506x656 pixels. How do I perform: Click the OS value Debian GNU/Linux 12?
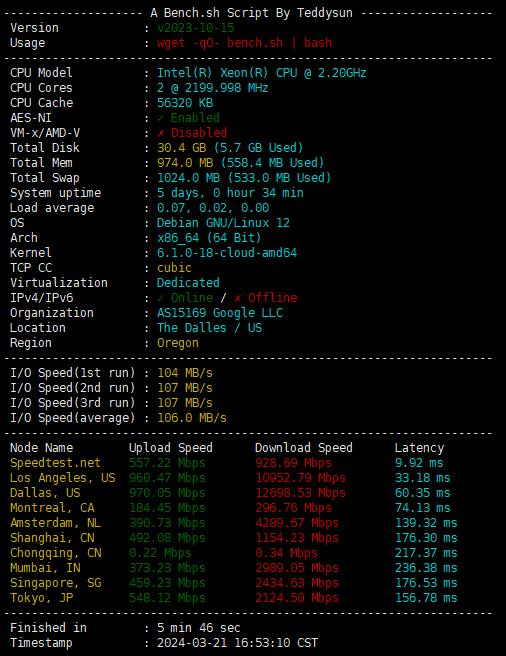223,223
